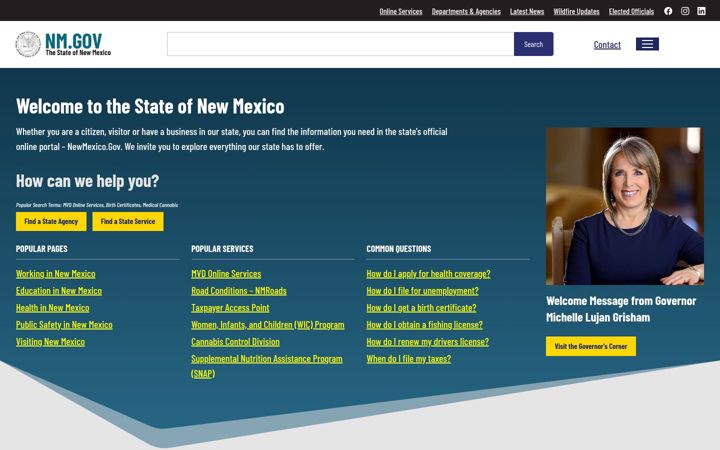This screenshot has height=450, width=720.
Task: Open How do I file for unemployment
Action: tap(422, 291)
